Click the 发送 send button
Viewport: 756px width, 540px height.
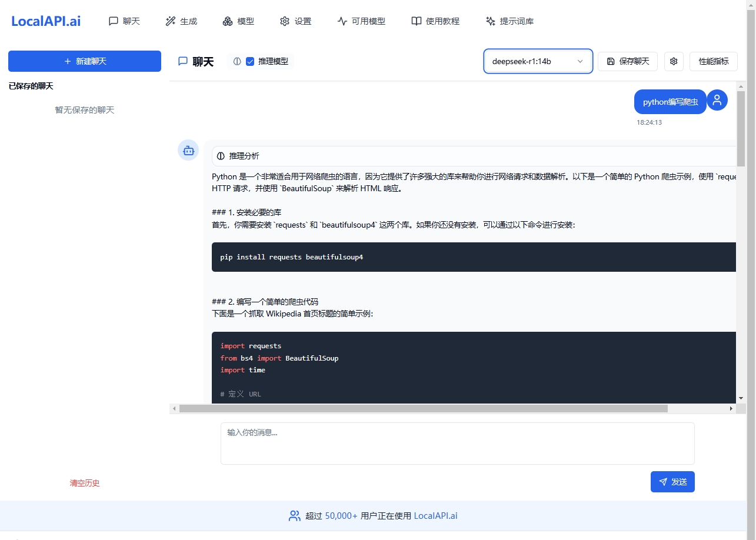(672, 481)
